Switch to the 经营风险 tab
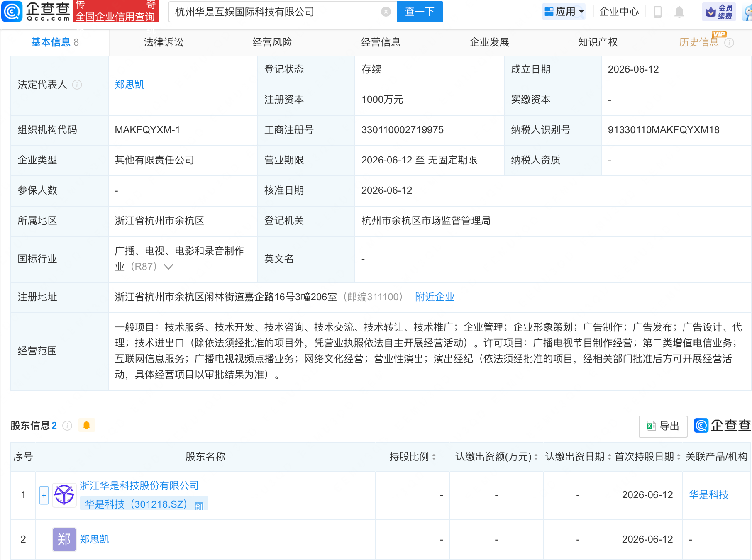The image size is (752, 560). pos(272,42)
